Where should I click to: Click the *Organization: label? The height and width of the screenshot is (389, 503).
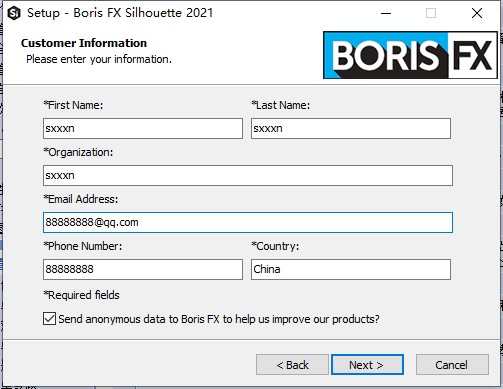pos(78,152)
